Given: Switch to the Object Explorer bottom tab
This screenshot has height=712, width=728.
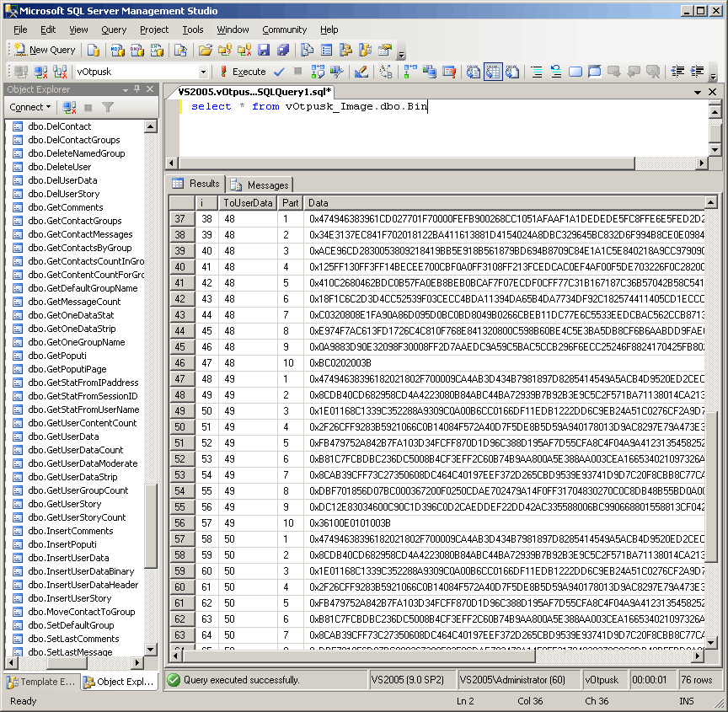Looking at the screenshot, I should [x=119, y=682].
